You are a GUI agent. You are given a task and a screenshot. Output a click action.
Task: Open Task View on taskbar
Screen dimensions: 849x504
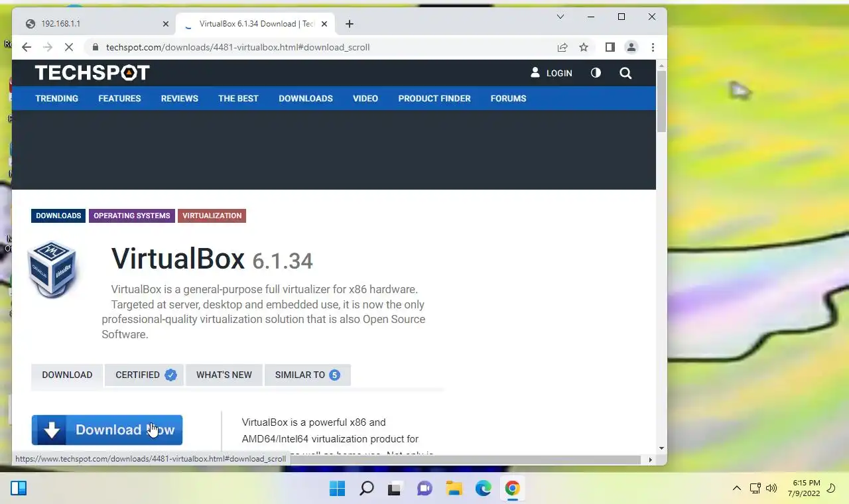(x=395, y=489)
